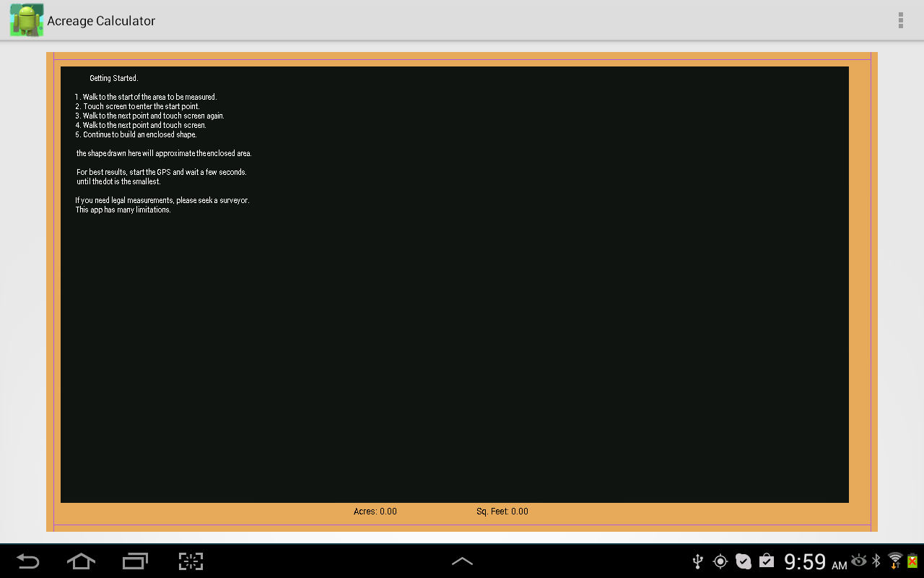Tap 'until the dot is the smallest' line

pyautogui.click(x=118, y=181)
